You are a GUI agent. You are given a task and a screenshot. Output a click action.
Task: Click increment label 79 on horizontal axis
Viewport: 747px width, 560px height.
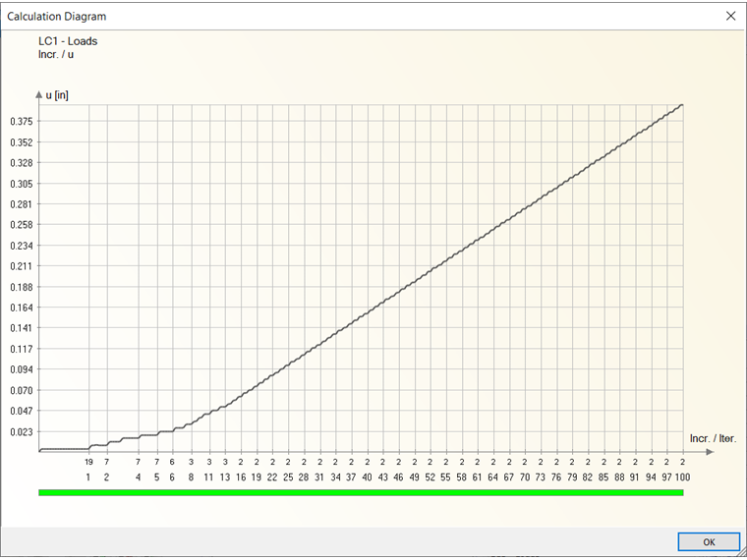572,477
